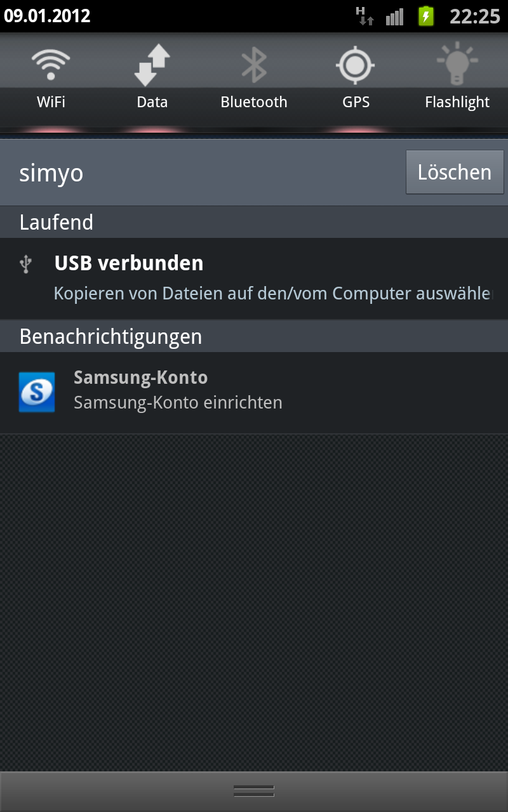This screenshot has height=812, width=508.
Task: Tap the Löschen button
Action: 455,172
